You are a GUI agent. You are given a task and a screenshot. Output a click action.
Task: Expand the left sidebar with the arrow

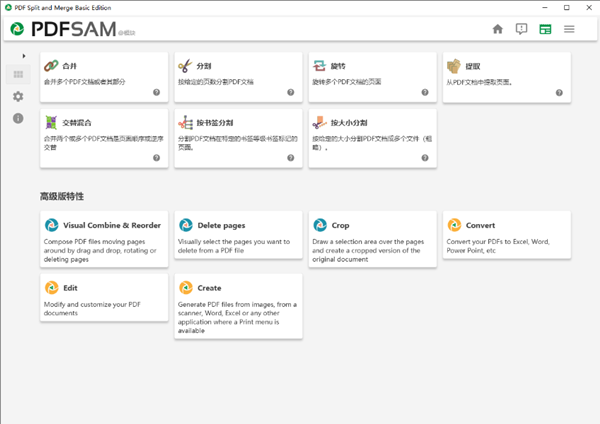(x=24, y=56)
